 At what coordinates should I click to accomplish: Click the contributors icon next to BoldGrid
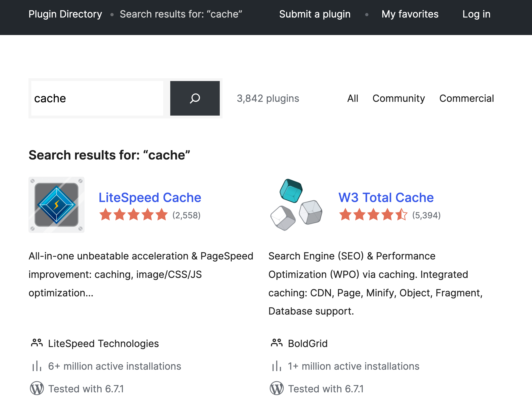pyautogui.click(x=277, y=343)
